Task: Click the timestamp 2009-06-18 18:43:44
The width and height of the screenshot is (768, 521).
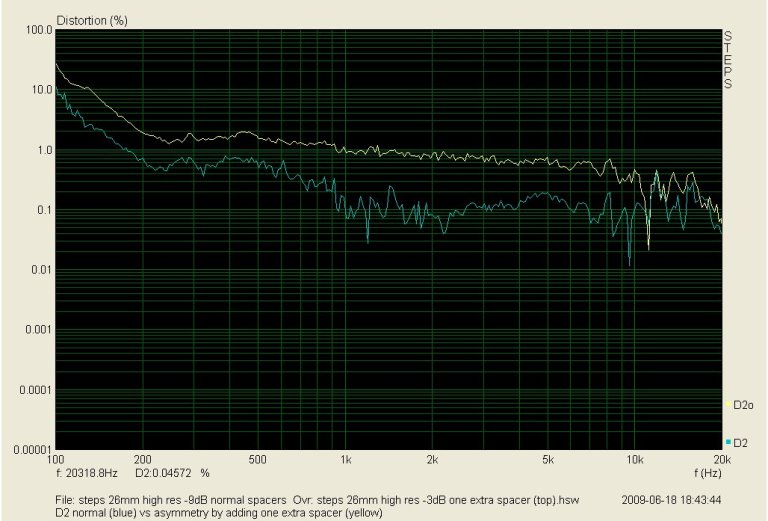Action: point(671,500)
